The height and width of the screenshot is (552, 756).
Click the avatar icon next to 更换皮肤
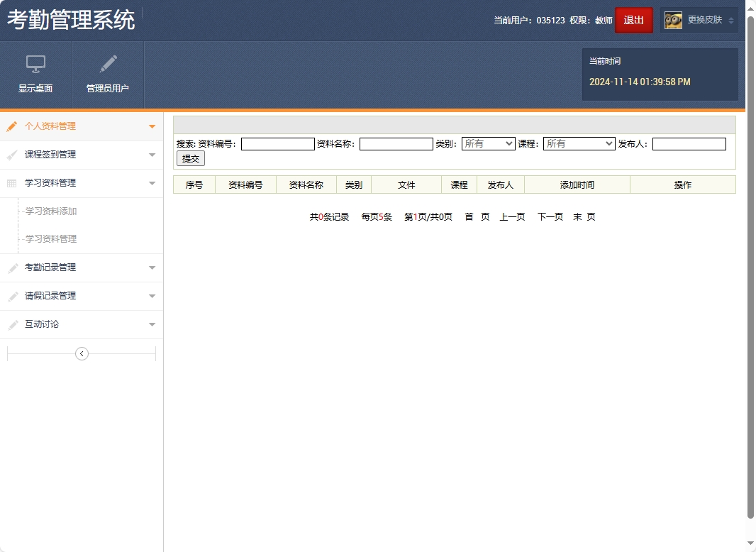673,20
